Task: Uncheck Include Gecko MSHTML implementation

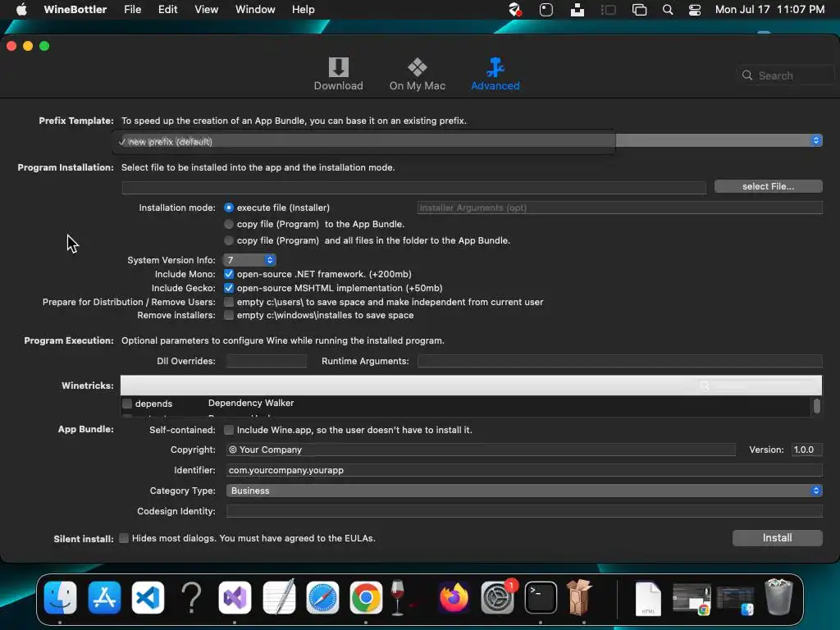Action: [x=229, y=288]
